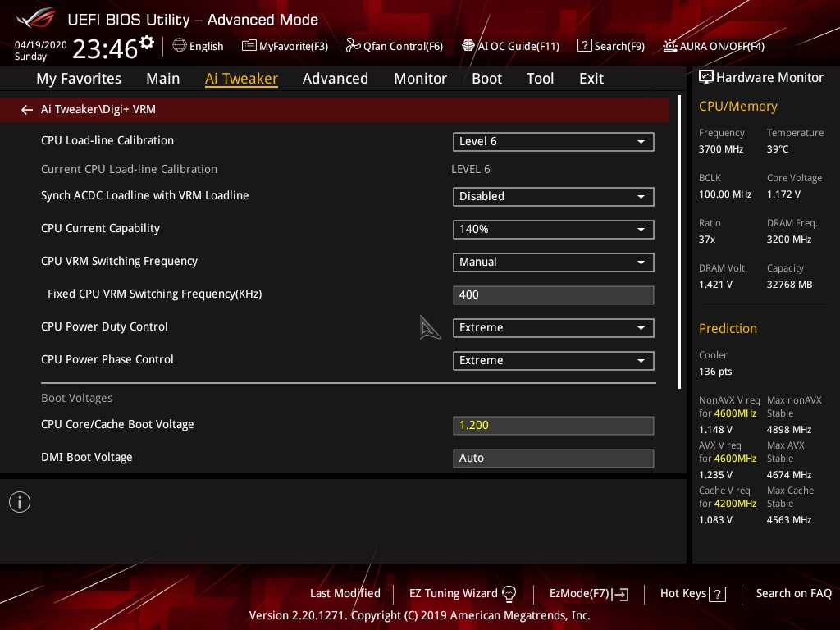Image resolution: width=840 pixels, height=630 pixels.
Task: Select the Ai Tweaker tab
Action: [241, 79]
